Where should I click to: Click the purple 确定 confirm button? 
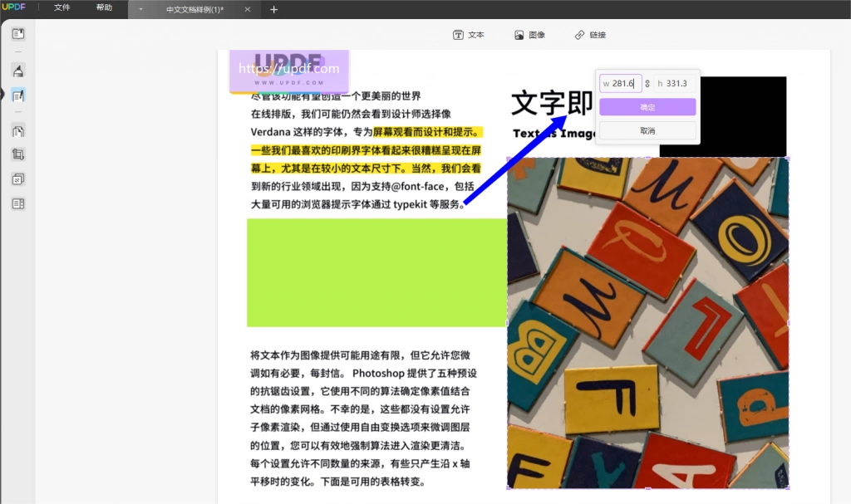point(647,107)
